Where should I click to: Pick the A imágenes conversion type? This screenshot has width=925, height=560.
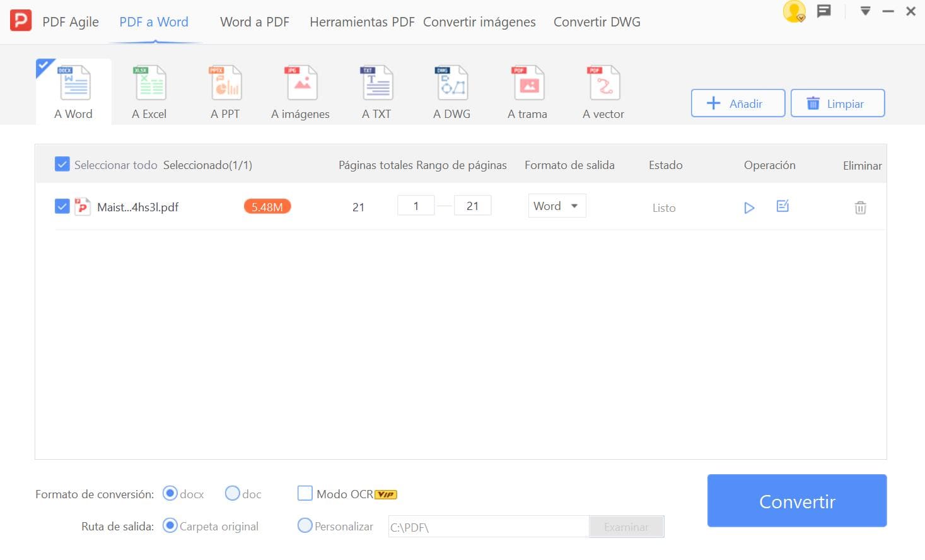click(301, 92)
